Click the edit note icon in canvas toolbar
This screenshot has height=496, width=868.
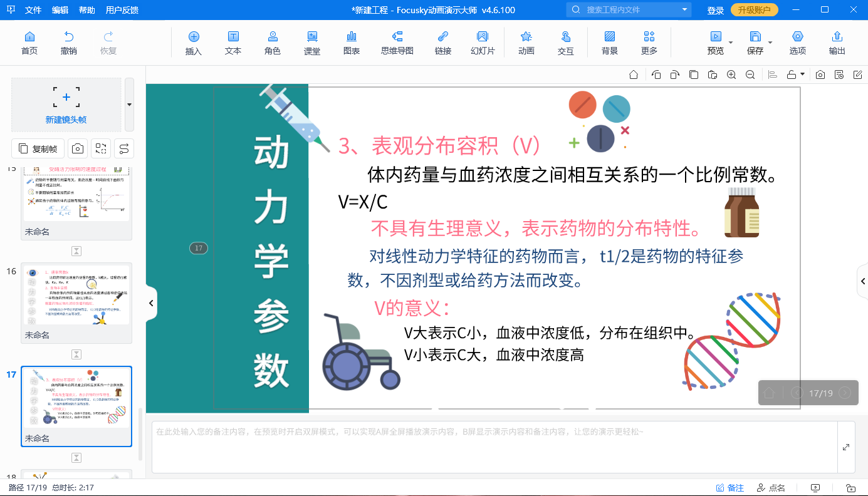pyautogui.click(x=858, y=75)
